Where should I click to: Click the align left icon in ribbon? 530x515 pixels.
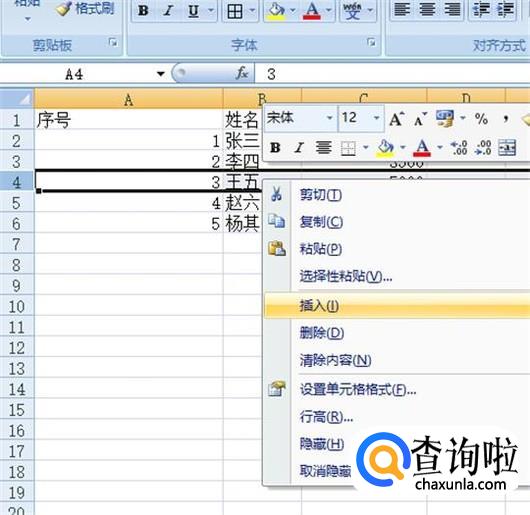[x=402, y=10]
